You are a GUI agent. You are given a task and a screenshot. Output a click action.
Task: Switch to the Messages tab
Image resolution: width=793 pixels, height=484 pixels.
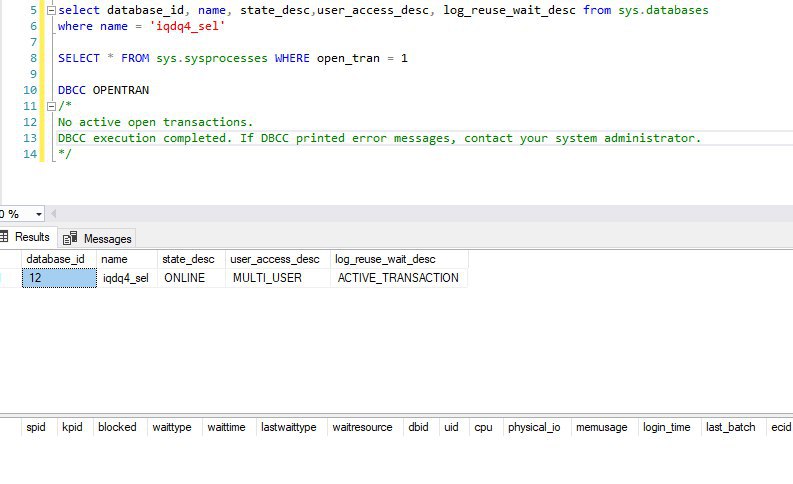pyautogui.click(x=97, y=238)
